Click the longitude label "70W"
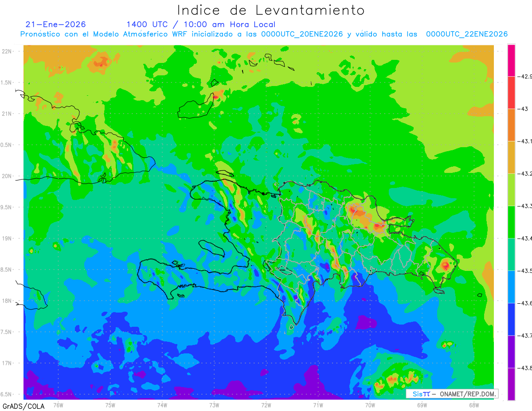 [370, 405]
